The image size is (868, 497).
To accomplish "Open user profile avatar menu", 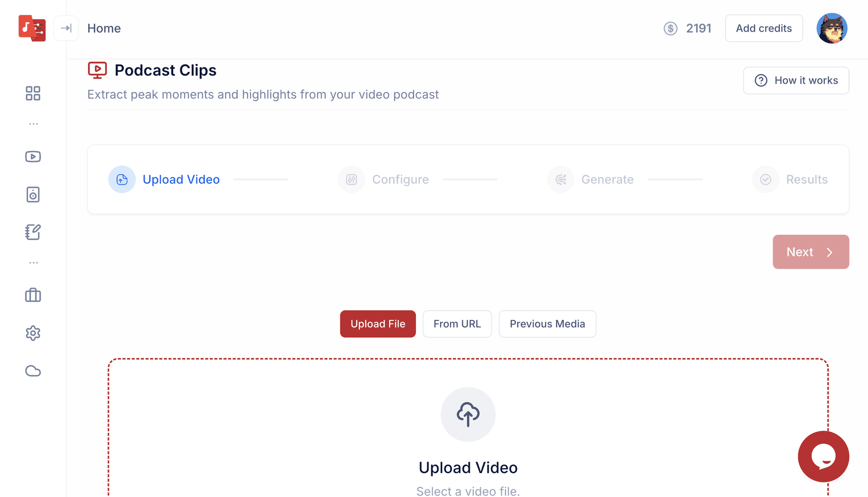I will click(831, 28).
